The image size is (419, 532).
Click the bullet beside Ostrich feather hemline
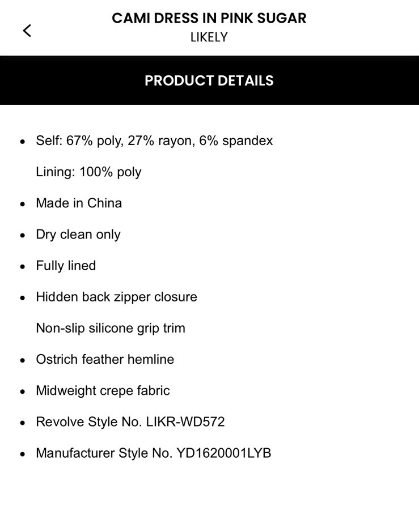pyautogui.click(x=23, y=360)
